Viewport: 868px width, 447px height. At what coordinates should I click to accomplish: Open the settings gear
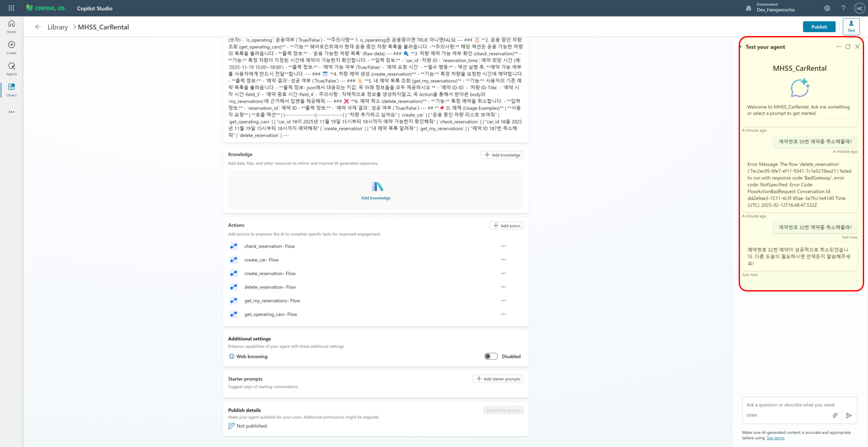(827, 8)
